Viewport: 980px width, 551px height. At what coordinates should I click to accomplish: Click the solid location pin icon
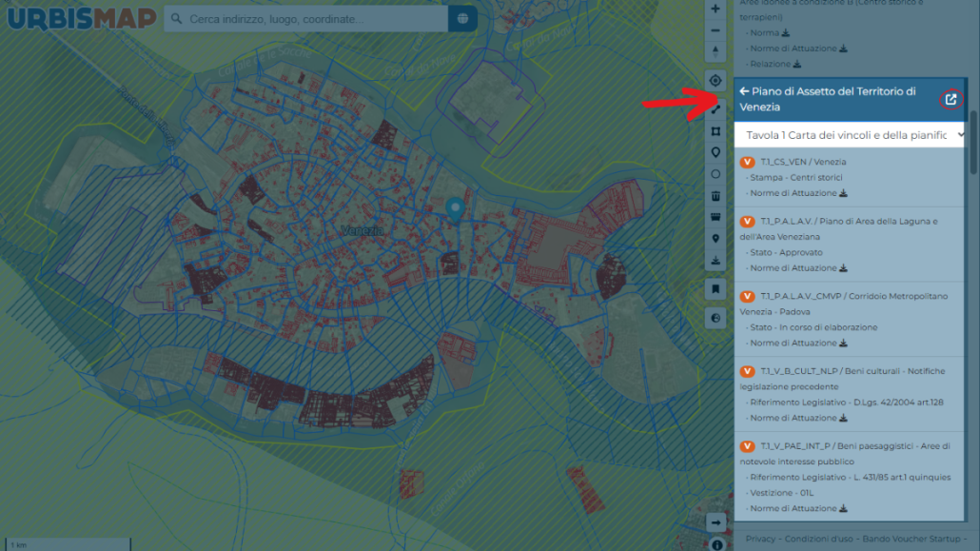pos(715,239)
